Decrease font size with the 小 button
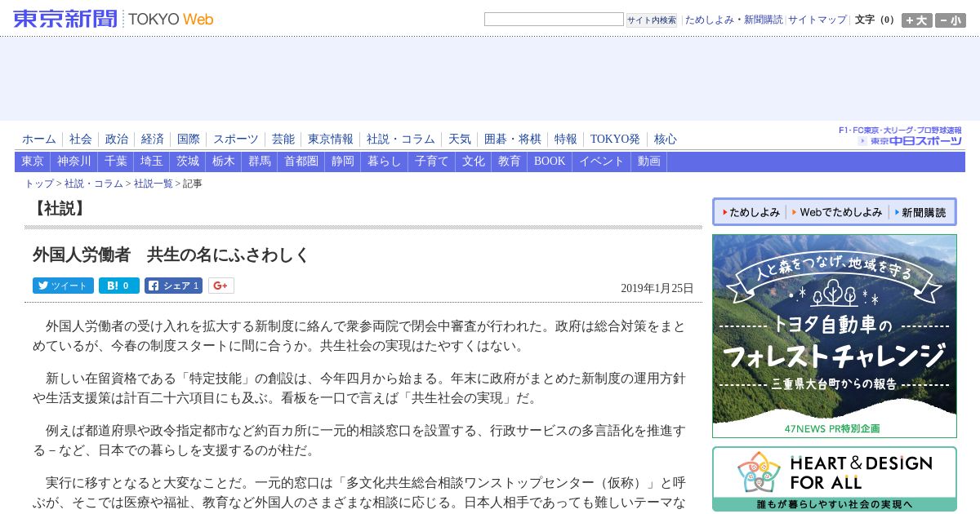 coord(951,20)
